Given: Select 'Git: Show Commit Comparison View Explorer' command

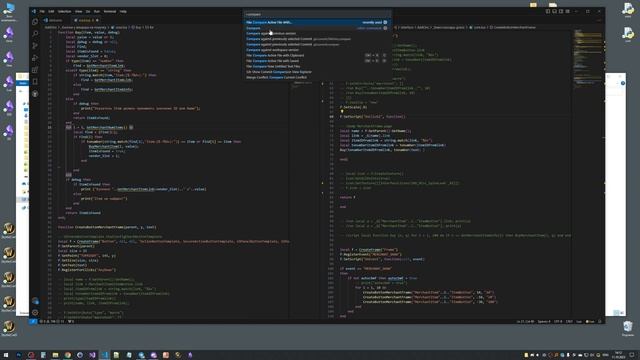Looking at the screenshot, I should point(318,72).
